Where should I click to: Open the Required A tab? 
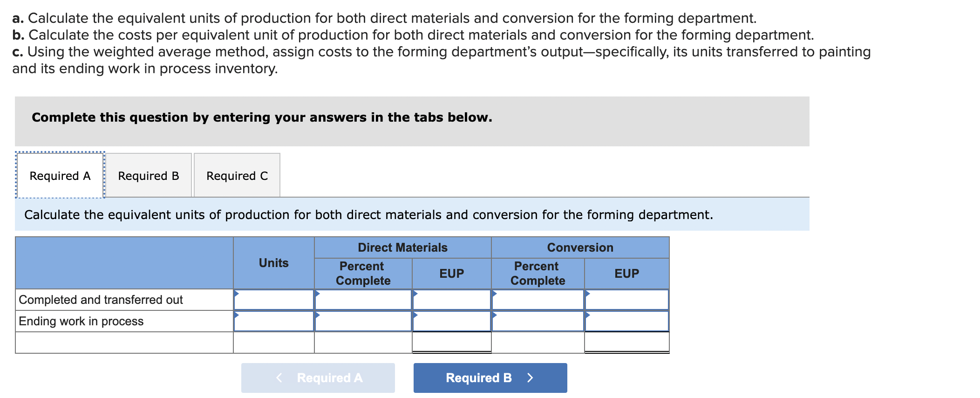(x=60, y=176)
